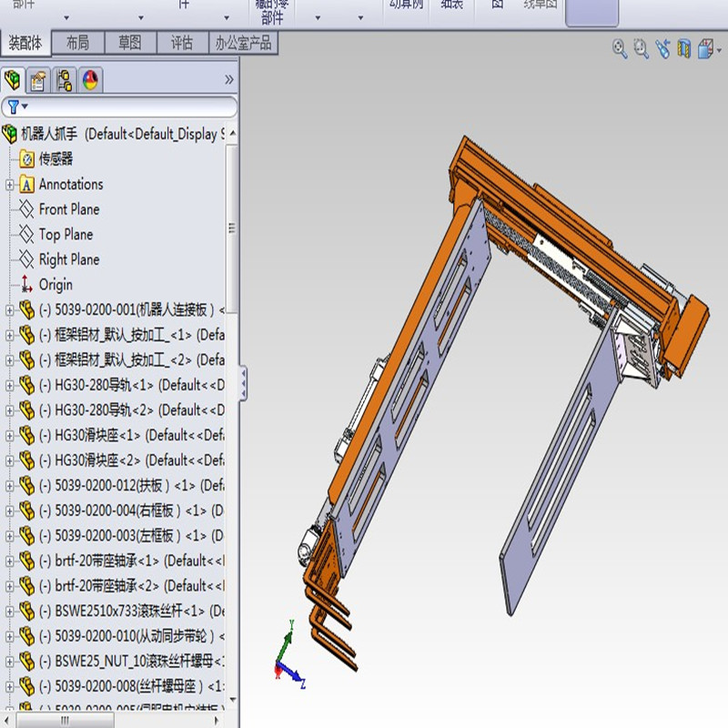Viewport: 728px width, 728px height.
Task: Select Right Plane in the tree
Action: tap(69, 259)
